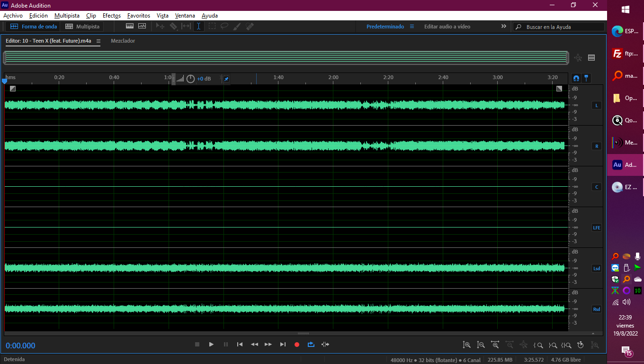Image resolution: width=644 pixels, height=364 pixels.
Task: Pin the HUD volume overlay
Action: (226, 79)
